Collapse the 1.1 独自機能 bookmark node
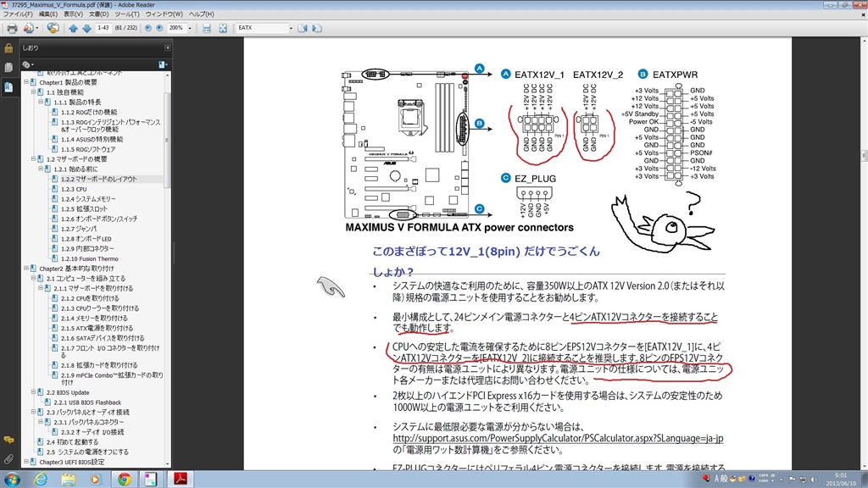 (33, 92)
